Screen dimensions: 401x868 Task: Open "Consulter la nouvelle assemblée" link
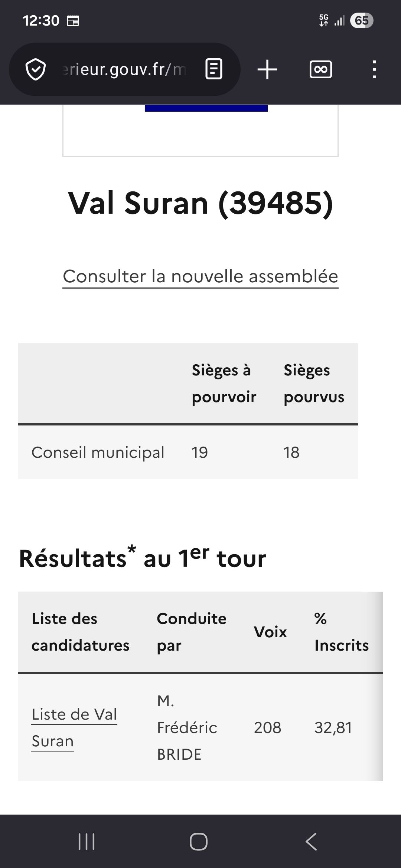click(200, 276)
